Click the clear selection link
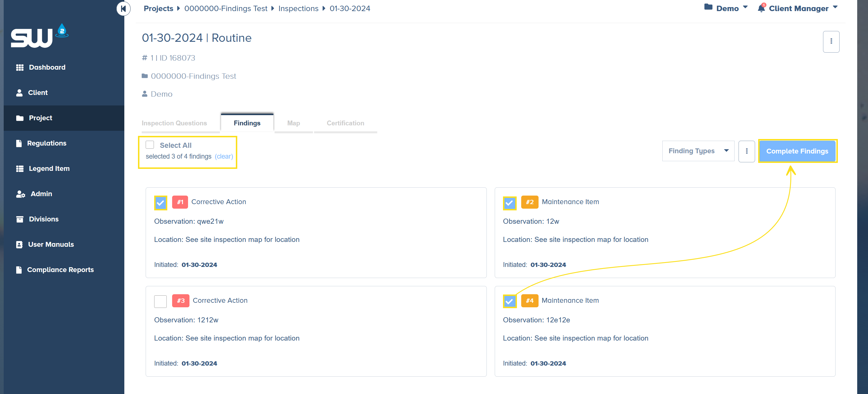This screenshot has width=868, height=394. pos(224,156)
